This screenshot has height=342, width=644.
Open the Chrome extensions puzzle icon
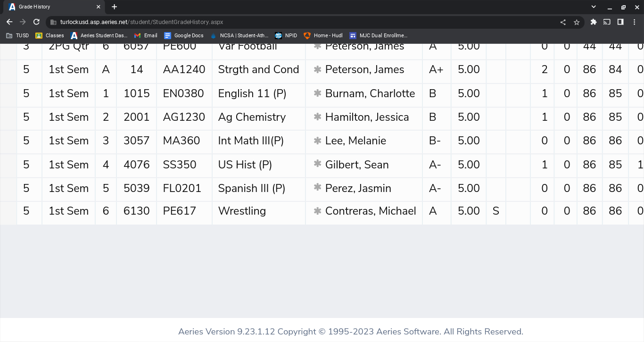click(x=594, y=22)
